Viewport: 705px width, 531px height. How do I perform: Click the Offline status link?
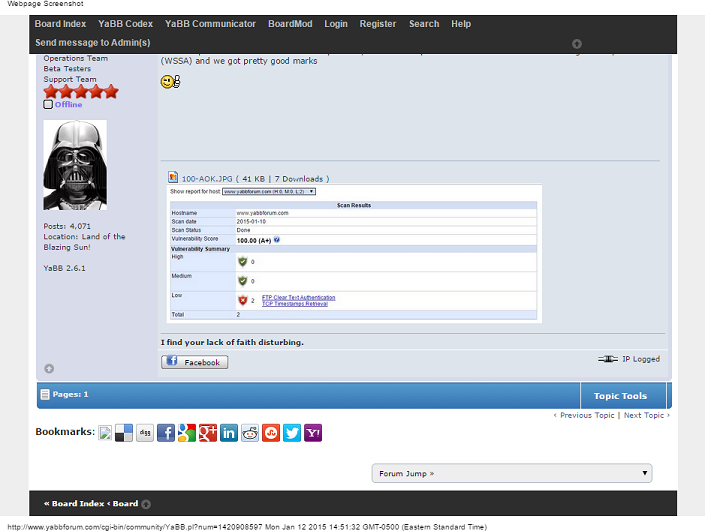point(68,104)
